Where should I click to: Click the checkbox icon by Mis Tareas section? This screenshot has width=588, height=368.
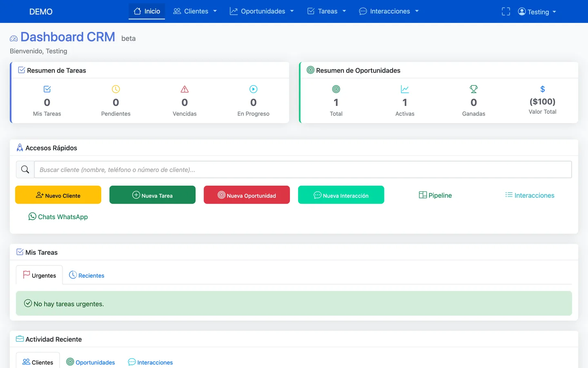pos(20,252)
